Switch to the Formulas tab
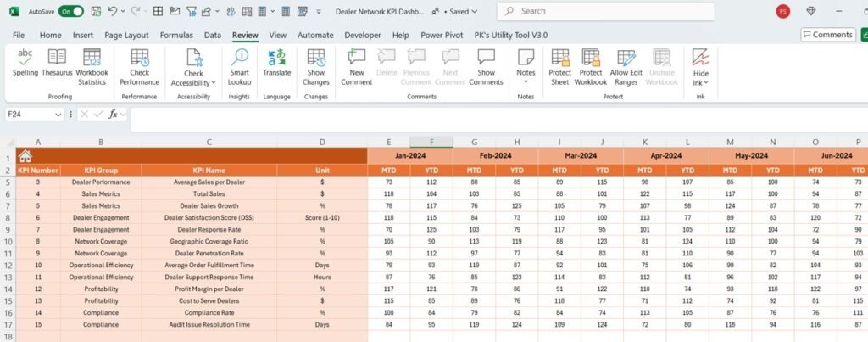Screen dimensions: 868x342 tap(176, 36)
